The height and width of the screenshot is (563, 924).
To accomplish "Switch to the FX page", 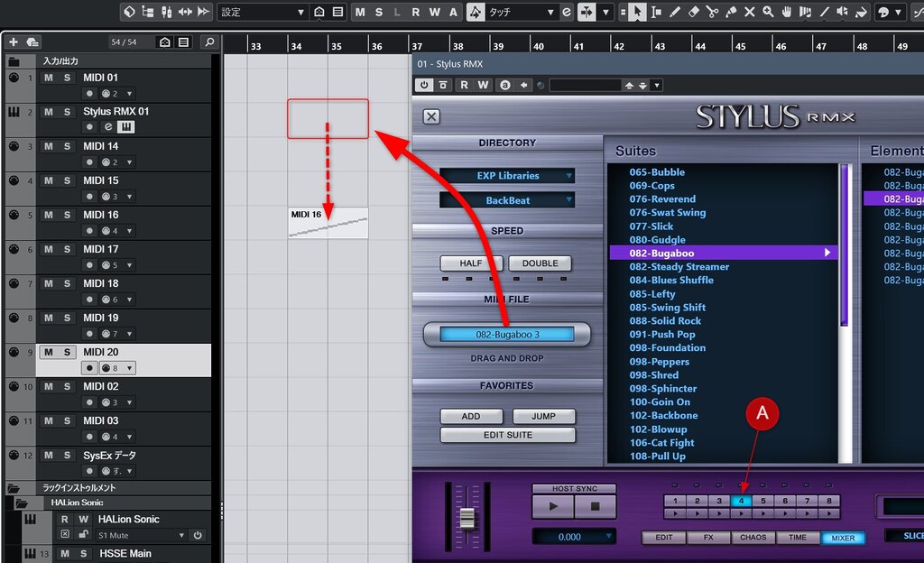I will [708, 538].
